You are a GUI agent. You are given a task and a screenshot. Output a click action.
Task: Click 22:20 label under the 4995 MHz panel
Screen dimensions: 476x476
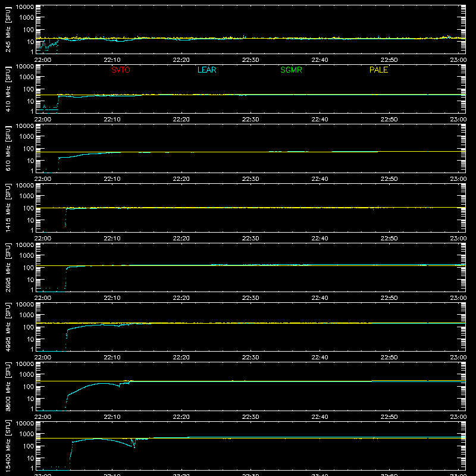tap(181, 358)
